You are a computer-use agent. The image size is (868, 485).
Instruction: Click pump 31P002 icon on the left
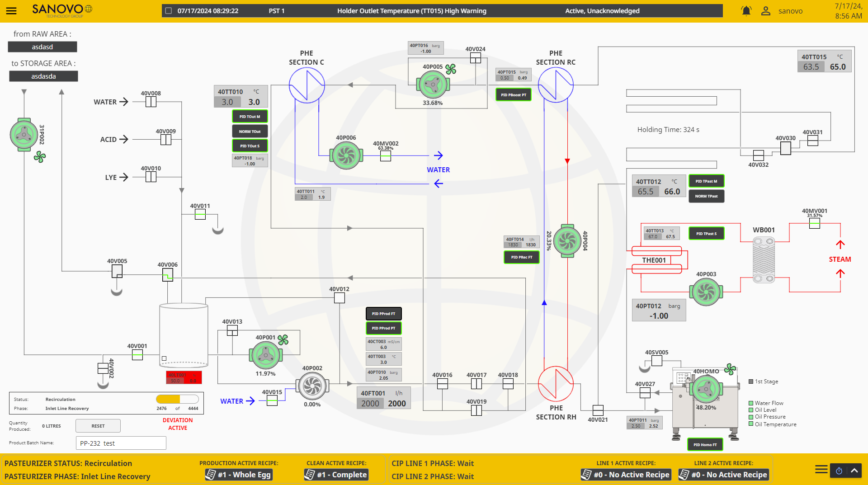click(x=24, y=135)
